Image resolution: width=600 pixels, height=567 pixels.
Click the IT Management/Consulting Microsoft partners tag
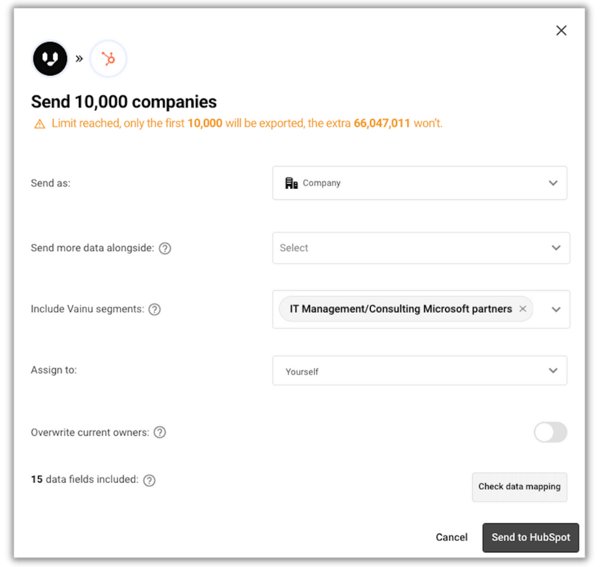[x=400, y=309]
